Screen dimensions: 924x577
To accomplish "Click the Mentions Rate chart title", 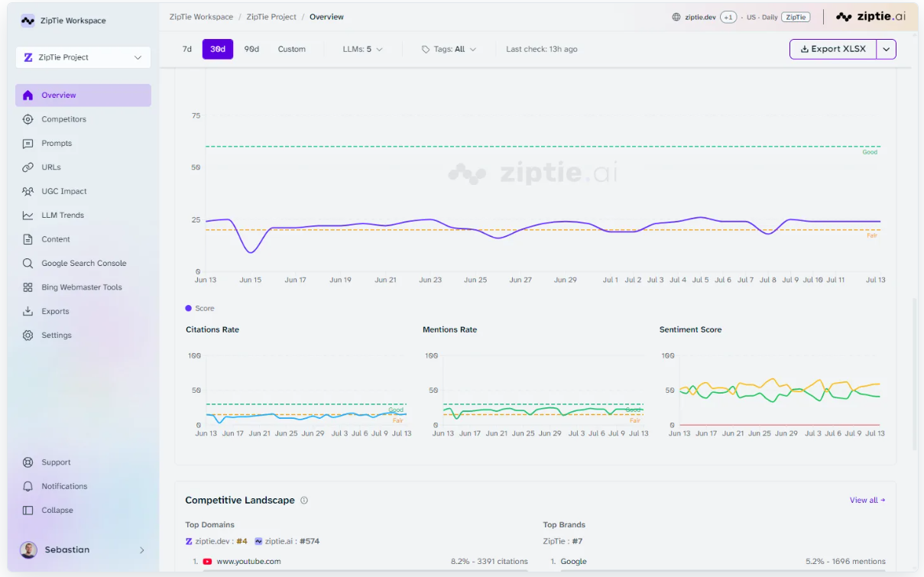I will (x=449, y=330).
